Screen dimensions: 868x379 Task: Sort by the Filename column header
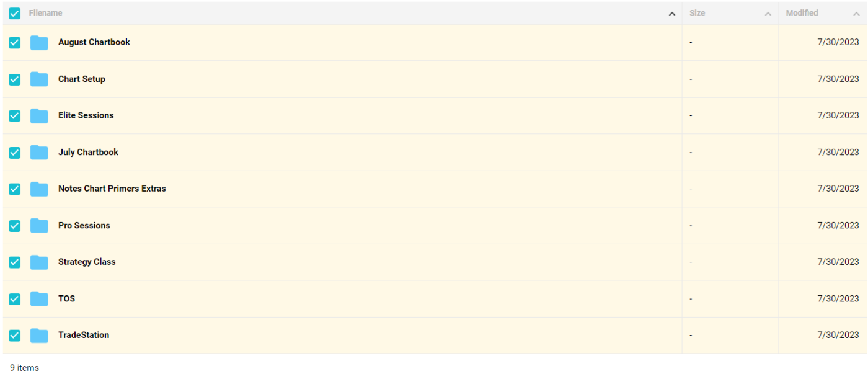46,13
